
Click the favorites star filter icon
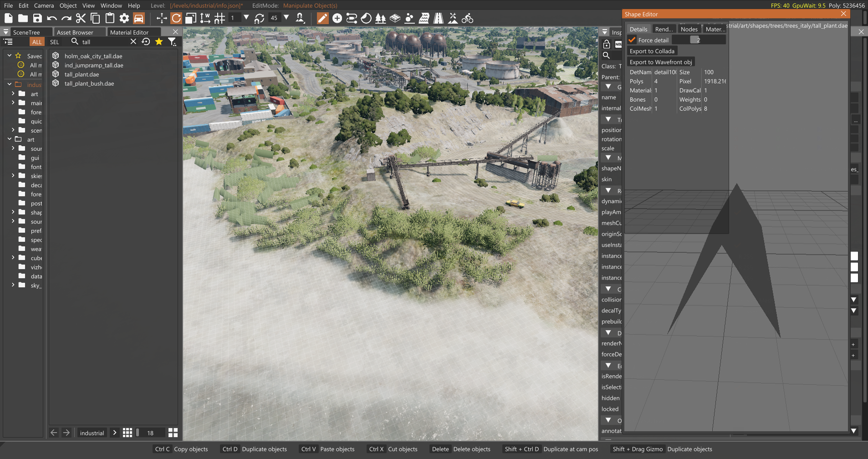[x=159, y=41]
